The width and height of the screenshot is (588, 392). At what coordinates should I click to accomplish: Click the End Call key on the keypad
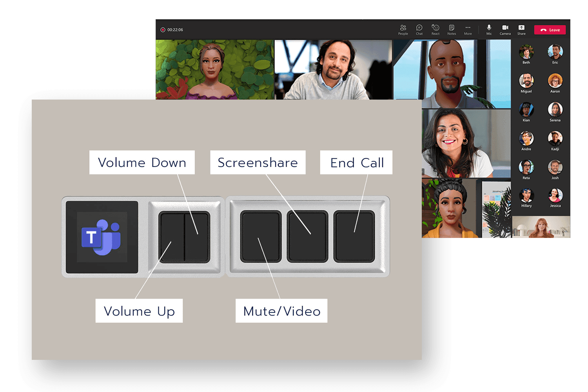click(354, 236)
